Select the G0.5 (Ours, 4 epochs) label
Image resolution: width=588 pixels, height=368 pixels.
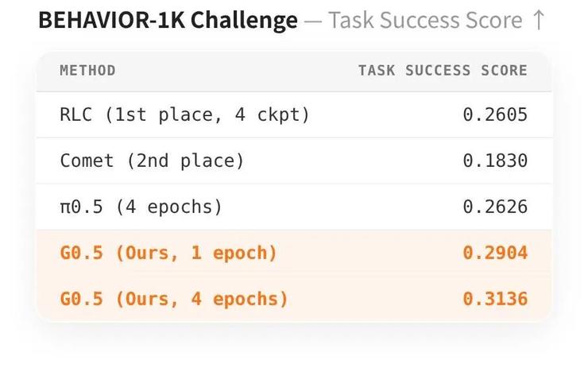tap(174, 300)
